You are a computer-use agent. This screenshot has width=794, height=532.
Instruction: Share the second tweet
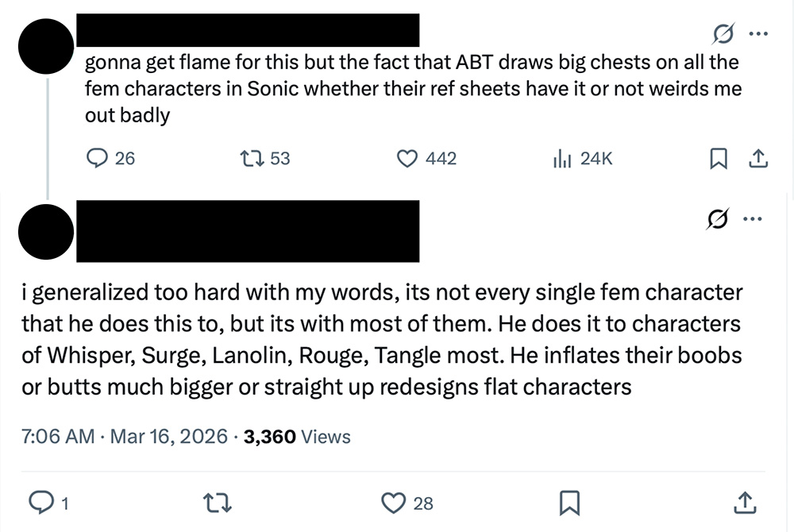tap(745, 503)
